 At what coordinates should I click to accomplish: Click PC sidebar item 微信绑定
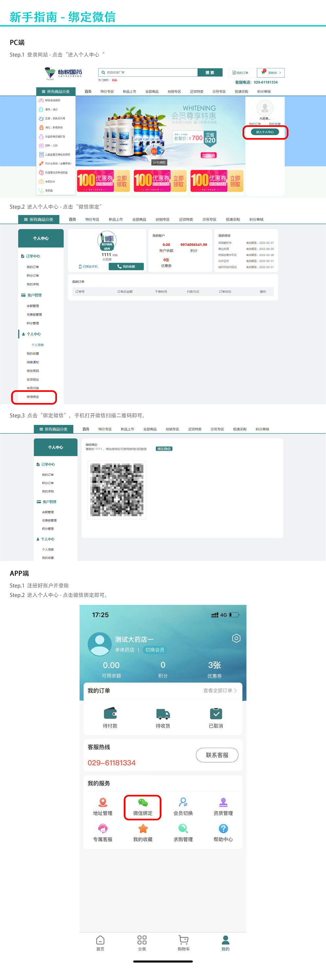pyautogui.click(x=33, y=397)
